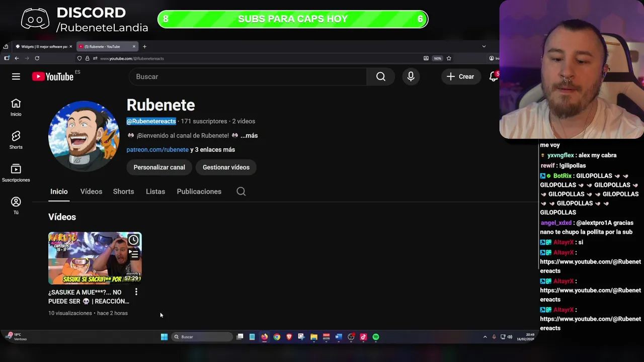Open last AltayrX YouTube link in chat
This screenshot has height=362, width=644.
tap(590, 323)
